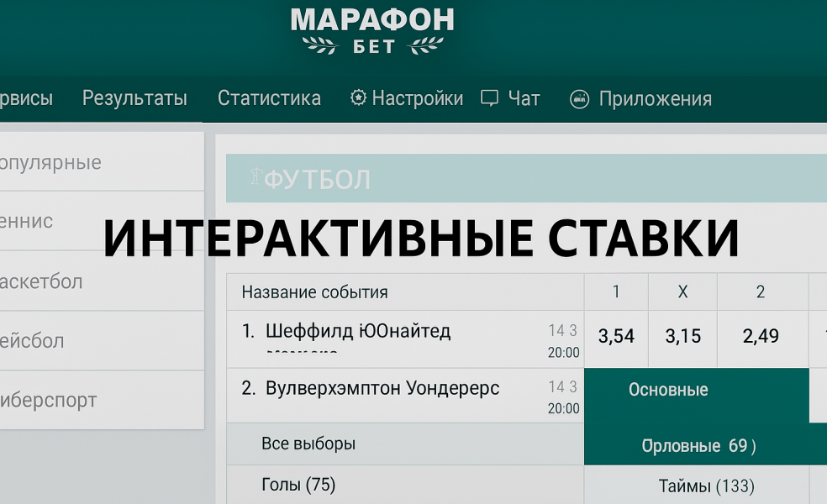The height and width of the screenshot is (504, 827).
Task: Open the Статистика menu item
Action: (x=269, y=98)
